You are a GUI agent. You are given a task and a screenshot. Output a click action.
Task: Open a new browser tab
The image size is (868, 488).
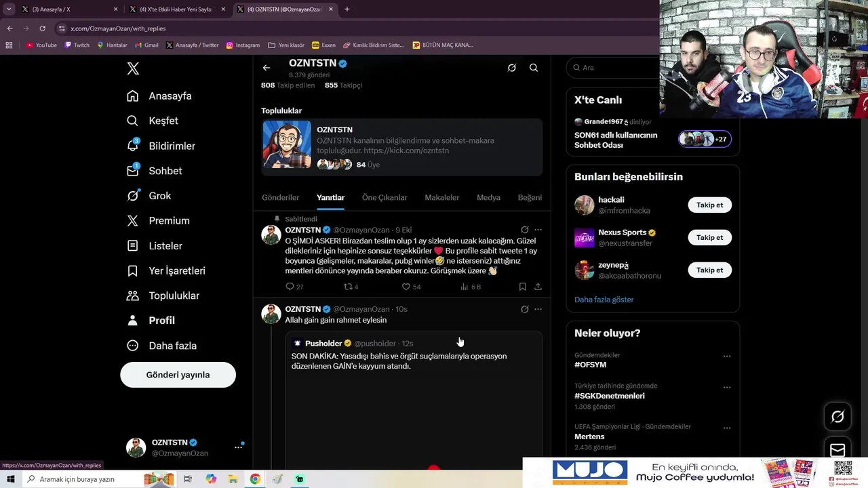[347, 9]
